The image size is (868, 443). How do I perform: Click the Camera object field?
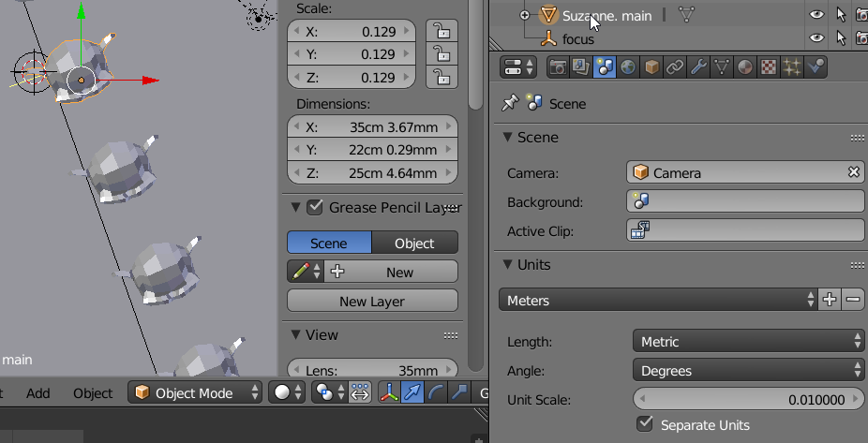click(745, 172)
